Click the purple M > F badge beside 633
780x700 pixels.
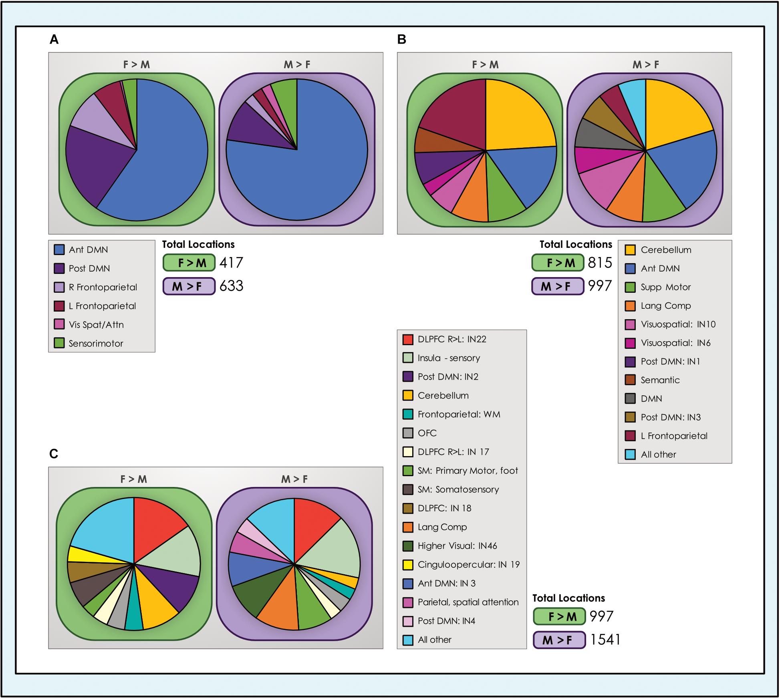[x=189, y=286]
